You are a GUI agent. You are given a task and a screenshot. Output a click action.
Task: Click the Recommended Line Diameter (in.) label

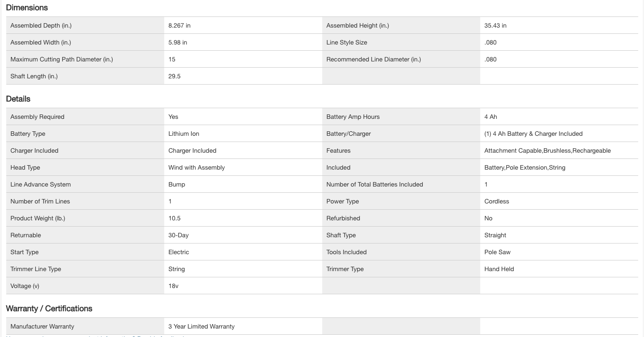click(x=373, y=60)
